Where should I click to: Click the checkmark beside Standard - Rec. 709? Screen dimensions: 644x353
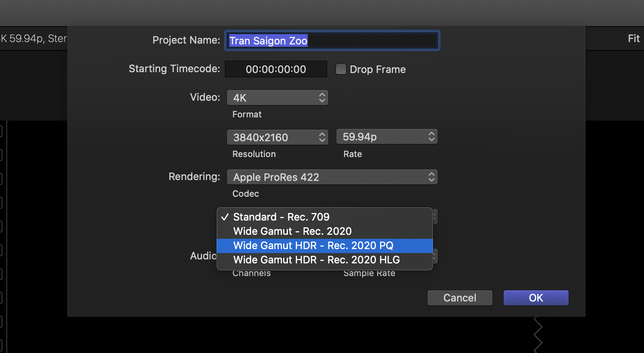[225, 217]
